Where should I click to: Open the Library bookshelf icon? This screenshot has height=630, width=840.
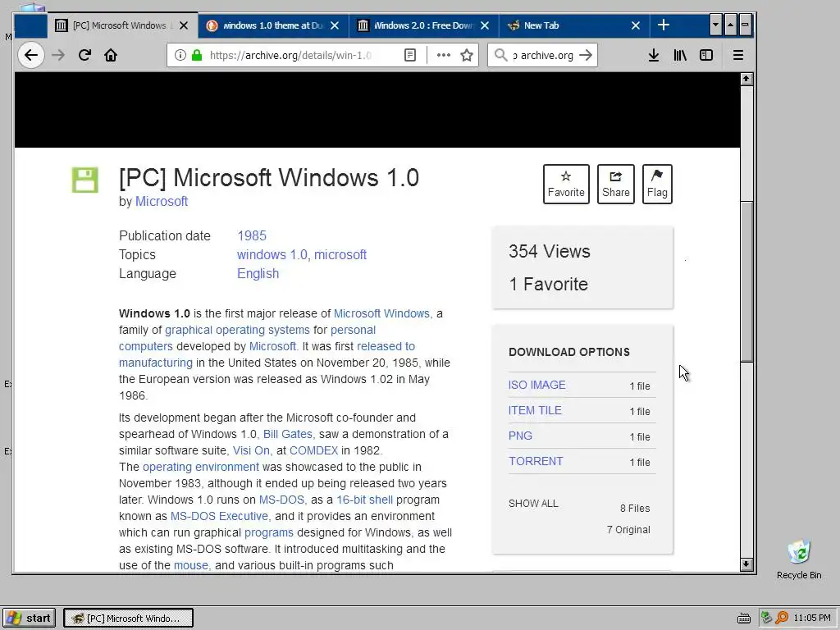pos(680,55)
